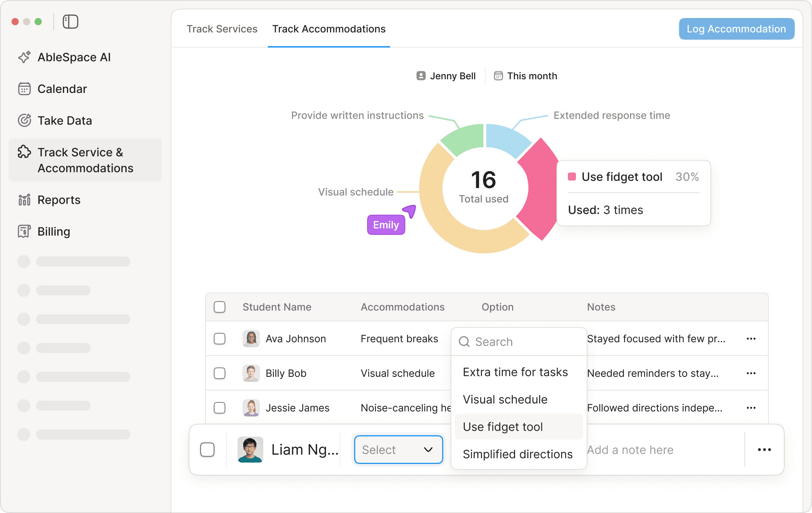Screen dimensions: 812x513
Task: Click Jessie James's avatar
Action: (x=251, y=408)
